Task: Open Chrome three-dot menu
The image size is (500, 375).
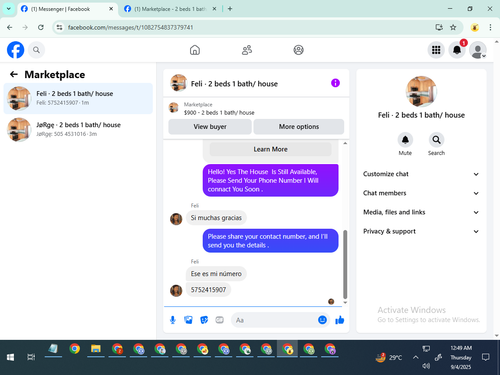Action: pyautogui.click(x=490, y=27)
